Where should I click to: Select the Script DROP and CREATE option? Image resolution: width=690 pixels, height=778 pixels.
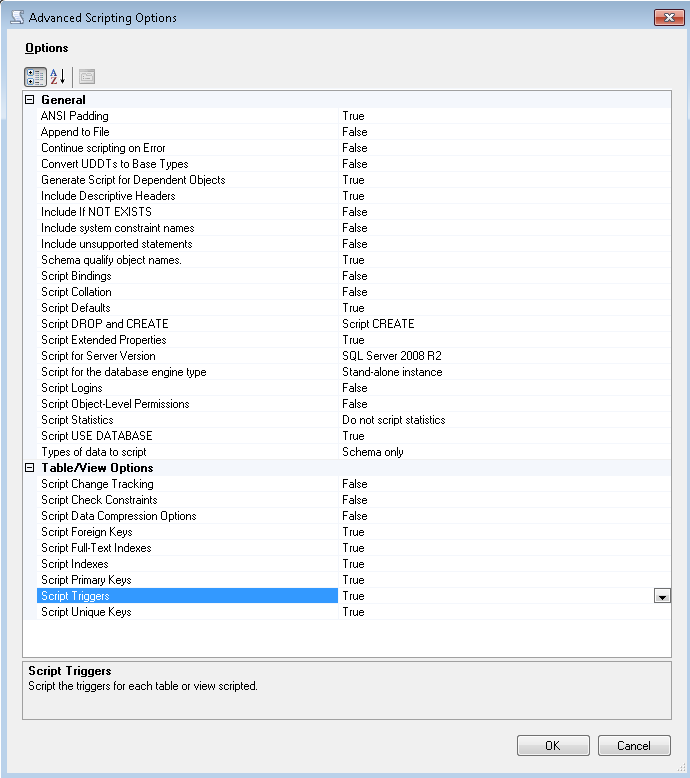click(x=104, y=324)
